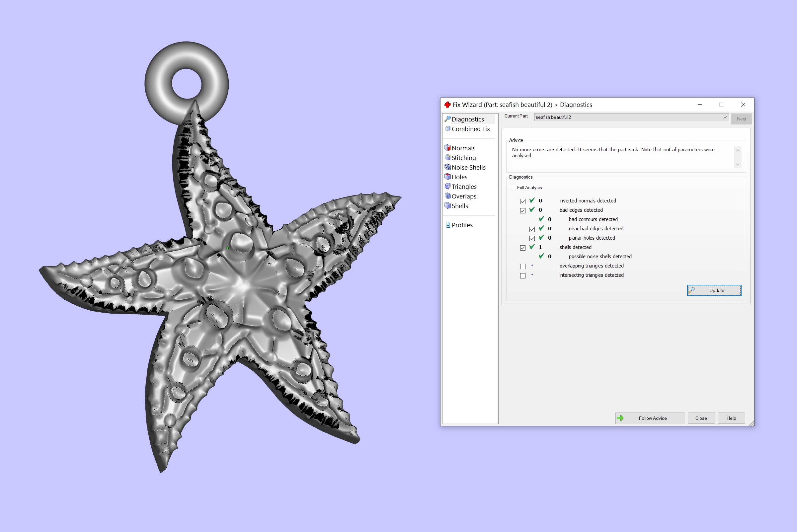The image size is (797, 532).
Task: Open Help for the Fix Wizard
Action: pos(731,418)
